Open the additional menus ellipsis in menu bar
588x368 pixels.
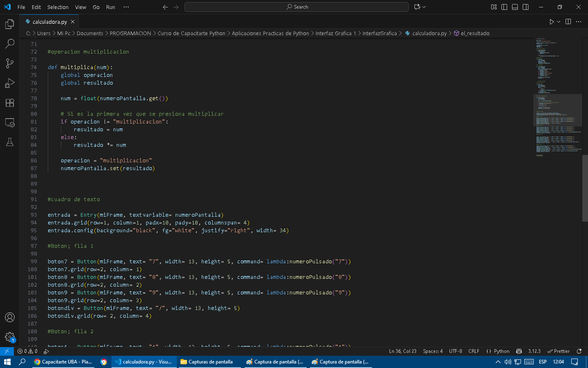126,7
